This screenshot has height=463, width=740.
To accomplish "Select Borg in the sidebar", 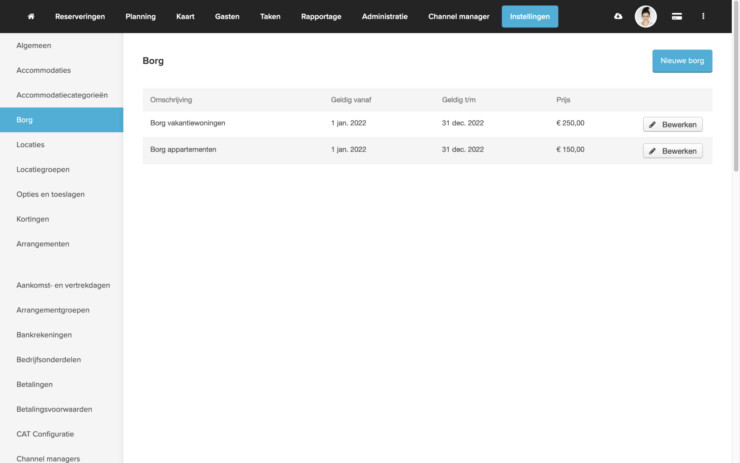I will click(x=61, y=120).
